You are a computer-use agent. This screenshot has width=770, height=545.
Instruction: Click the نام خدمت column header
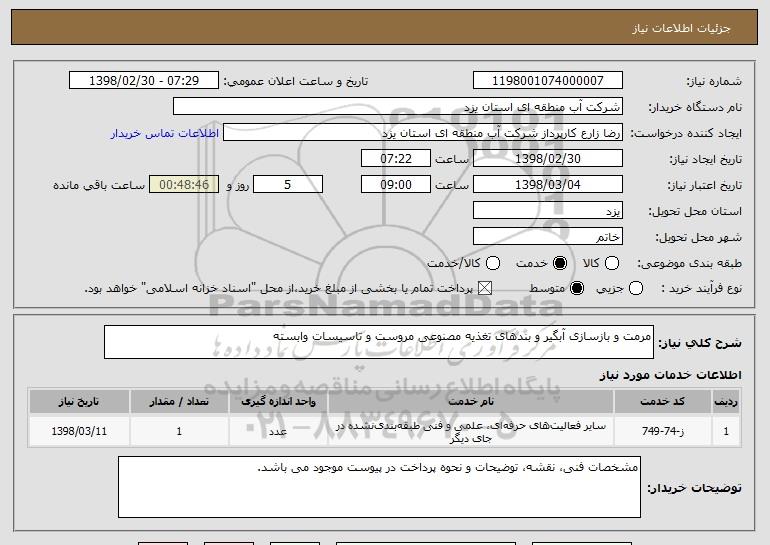(470, 402)
